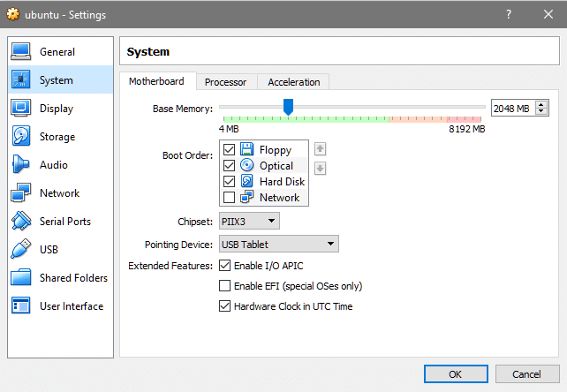Enable Network boot checkbox

229,197
